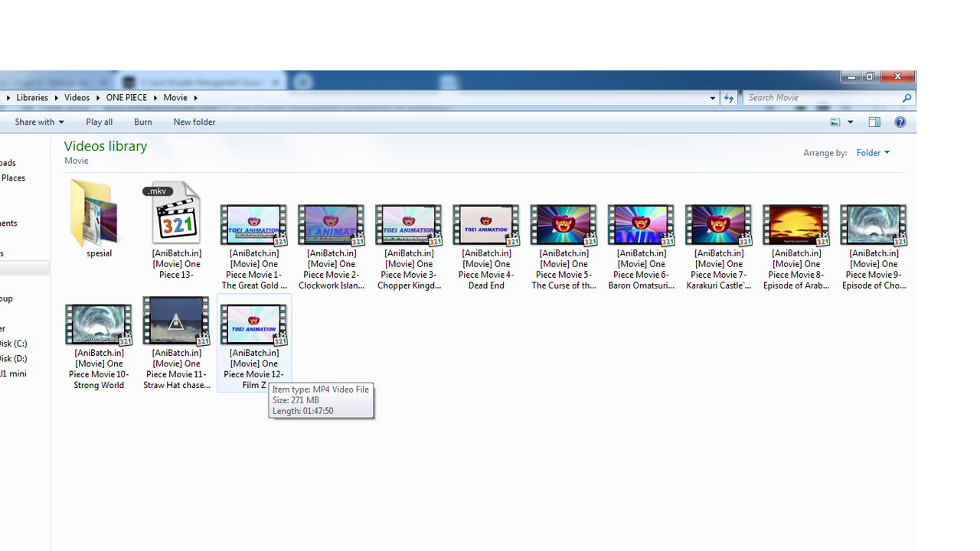Click Play all in the toolbar
The width and height of the screenshot is (980, 551).
tap(100, 122)
